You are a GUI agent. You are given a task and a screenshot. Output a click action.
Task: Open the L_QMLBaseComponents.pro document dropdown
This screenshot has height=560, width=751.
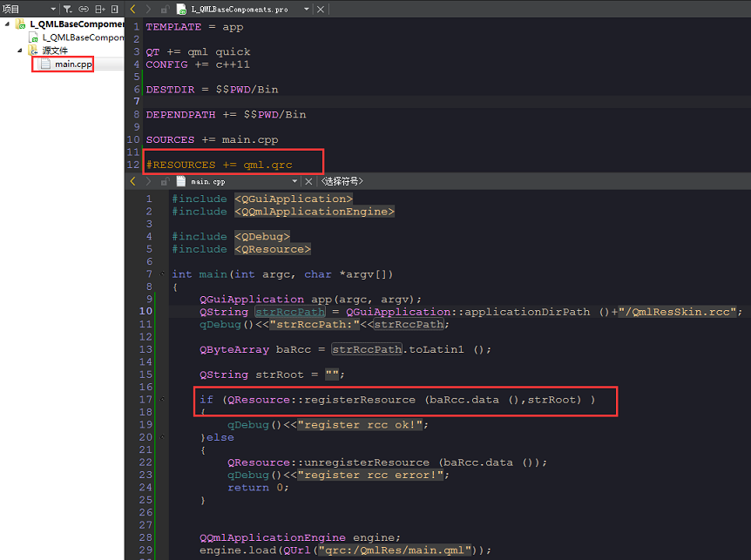(x=306, y=9)
